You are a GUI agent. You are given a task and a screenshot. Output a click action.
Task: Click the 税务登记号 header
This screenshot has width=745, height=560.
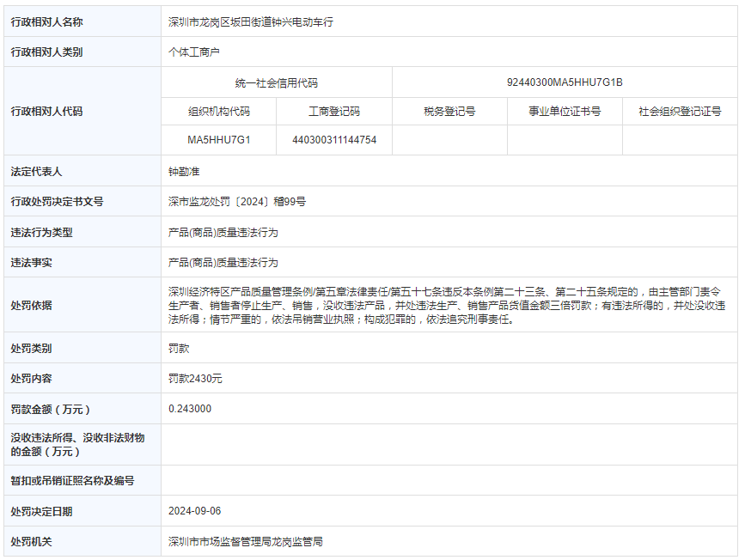point(449,112)
